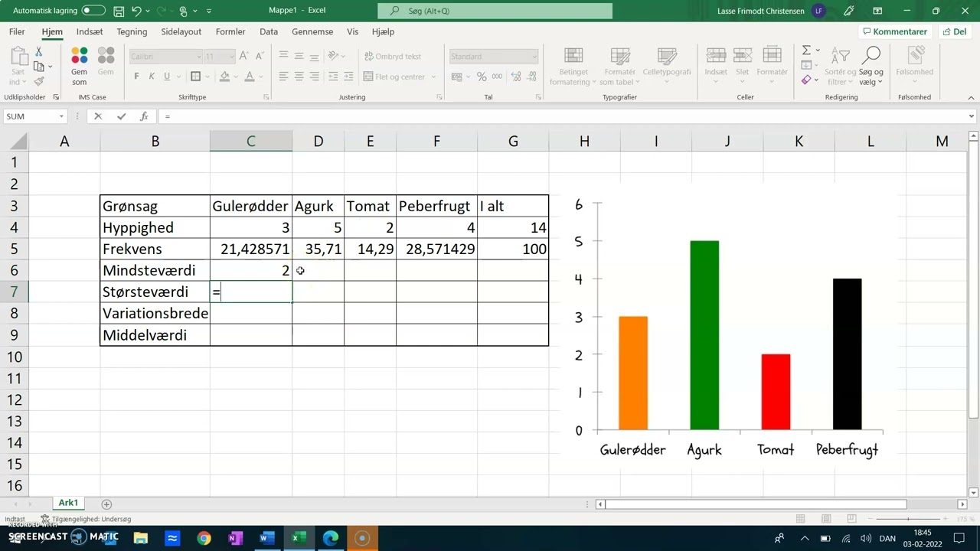Click the percent style icon
This screenshot has width=980, height=551.
[x=482, y=77]
